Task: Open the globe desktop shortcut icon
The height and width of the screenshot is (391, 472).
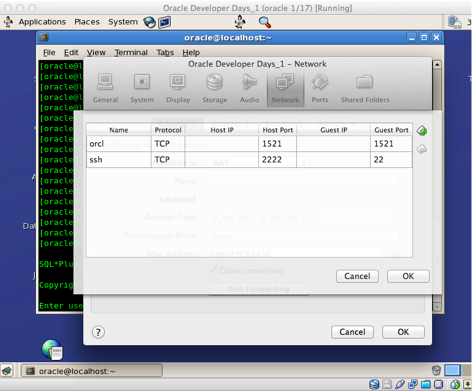Action: click(x=52, y=350)
